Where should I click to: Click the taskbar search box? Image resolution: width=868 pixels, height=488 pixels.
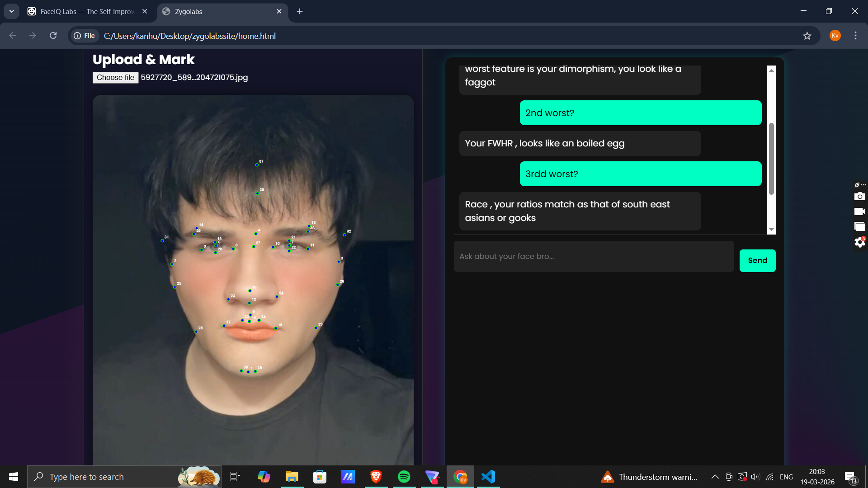tap(124, 477)
